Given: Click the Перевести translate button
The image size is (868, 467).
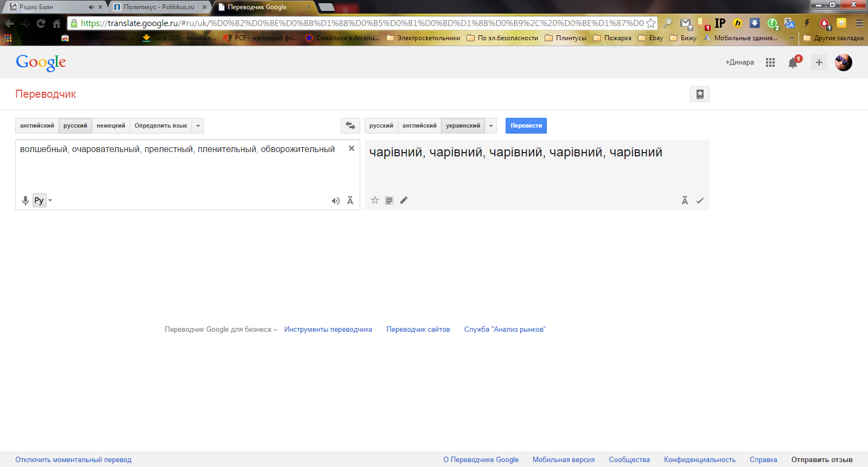Looking at the screenshot, I should pyautogui.click(x=526, y=125).
